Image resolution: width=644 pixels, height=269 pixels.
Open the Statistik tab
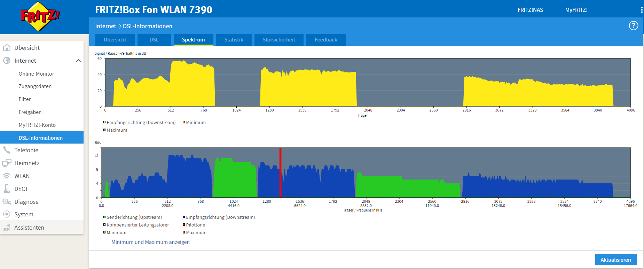click(x=234, y=40)
